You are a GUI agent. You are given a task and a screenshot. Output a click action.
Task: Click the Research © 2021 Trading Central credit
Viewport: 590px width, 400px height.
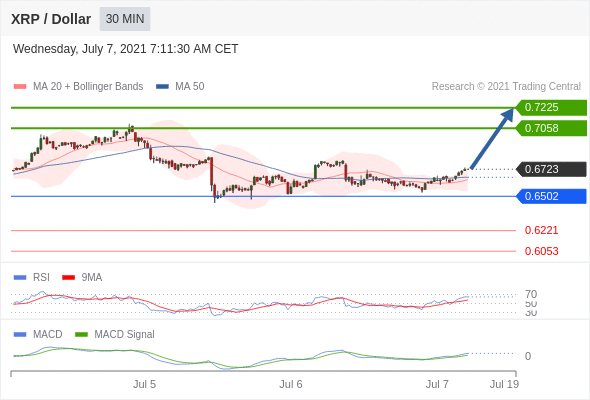click(506, 87)
